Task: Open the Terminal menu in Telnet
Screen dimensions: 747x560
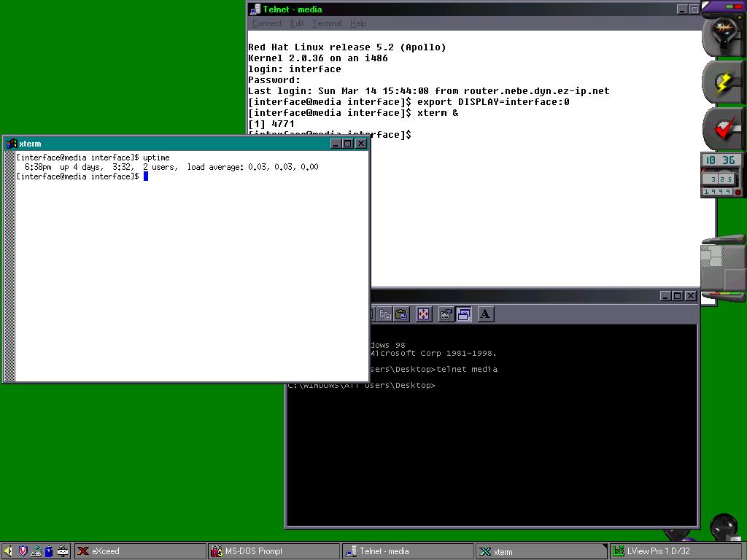Action: (x=327, y=23)
